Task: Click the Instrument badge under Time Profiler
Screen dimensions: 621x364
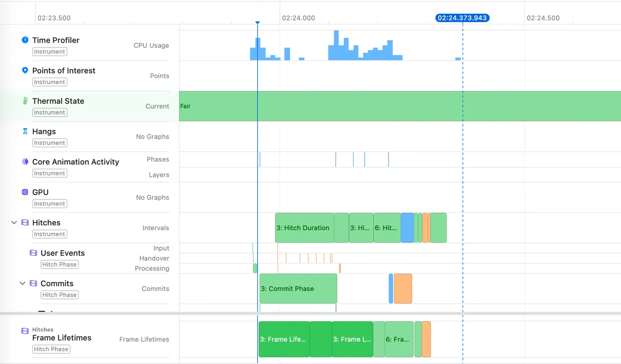Action: (x=50, y=51)
